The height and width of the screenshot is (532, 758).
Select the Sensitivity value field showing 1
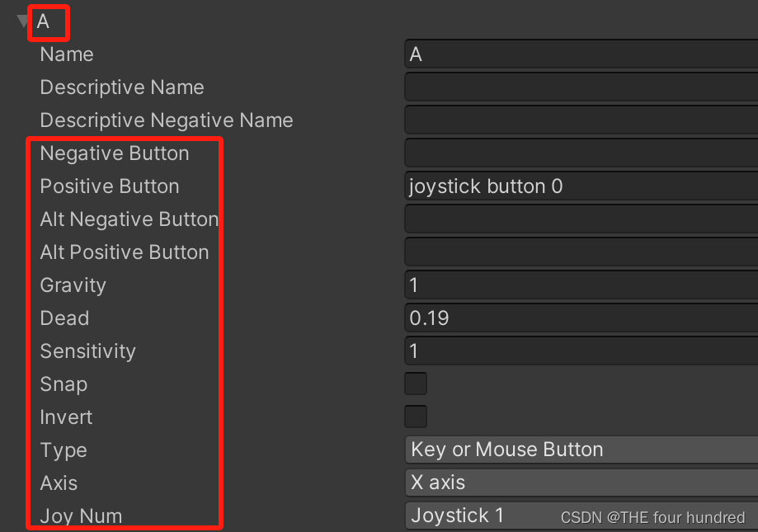(577, 351)
